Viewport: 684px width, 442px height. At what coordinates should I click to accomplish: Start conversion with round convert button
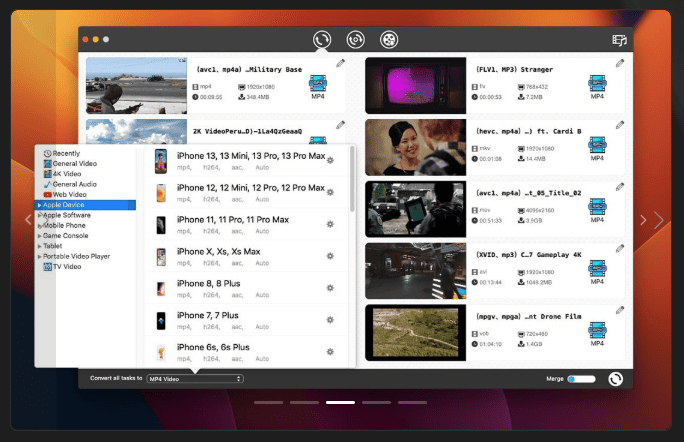click(x=616, y=379)
